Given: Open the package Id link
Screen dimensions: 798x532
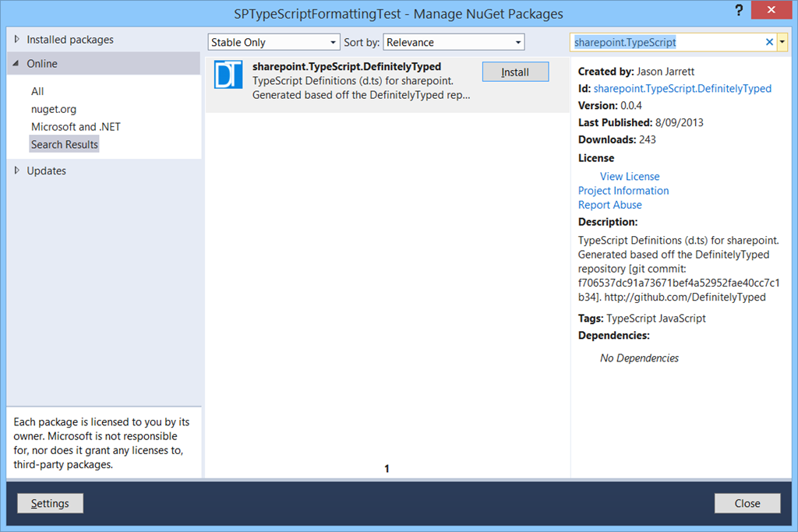Looking at the screenshot, I should coord(682,89).
